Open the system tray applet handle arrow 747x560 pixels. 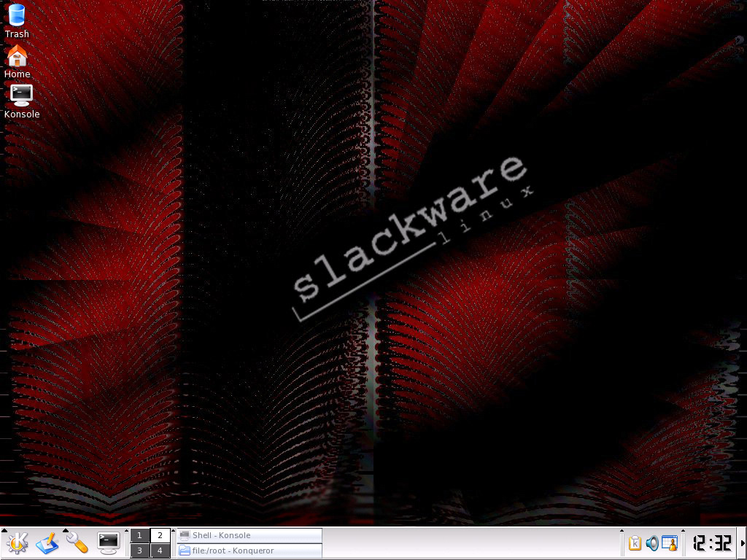622,531
